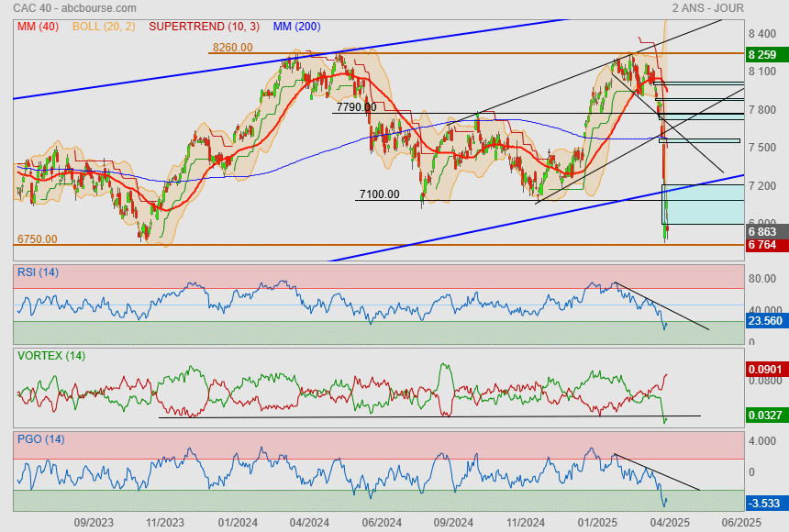Image resolution: width=789 pixels, height=532 pixels.
Task: Click the PGO 4.000 axis label
Action: click(762, 441)
